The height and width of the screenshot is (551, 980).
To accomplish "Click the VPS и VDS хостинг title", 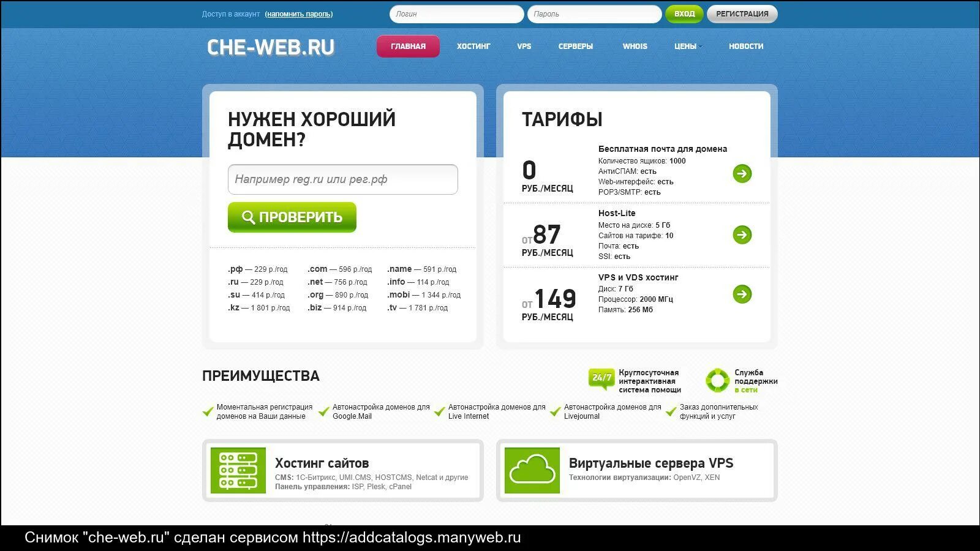I will point(638,277).
